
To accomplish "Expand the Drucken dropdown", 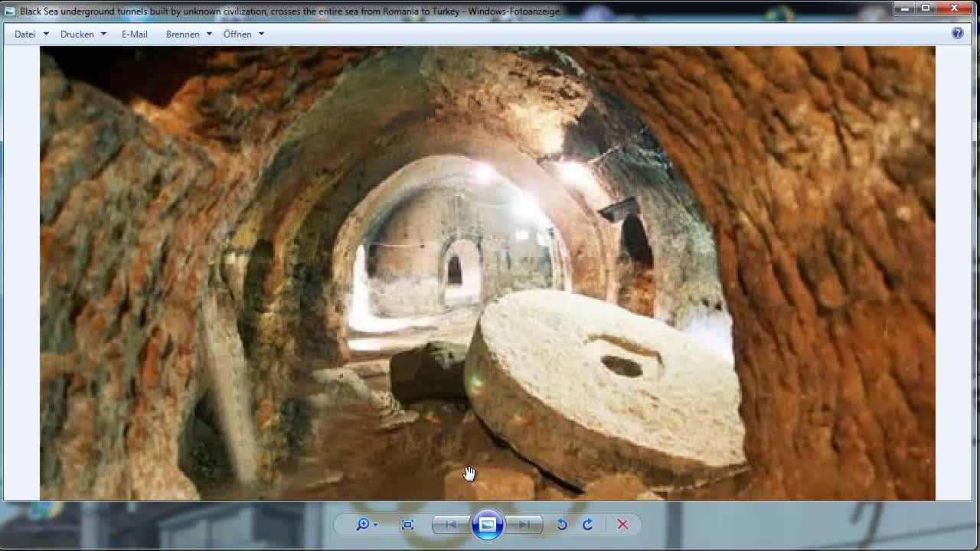I will (83, 34).
